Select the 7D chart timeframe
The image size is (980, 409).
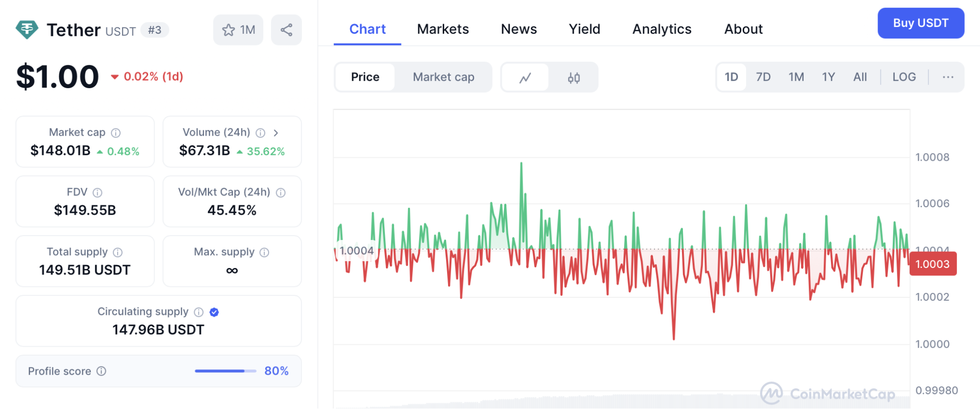tap(763, 77)
